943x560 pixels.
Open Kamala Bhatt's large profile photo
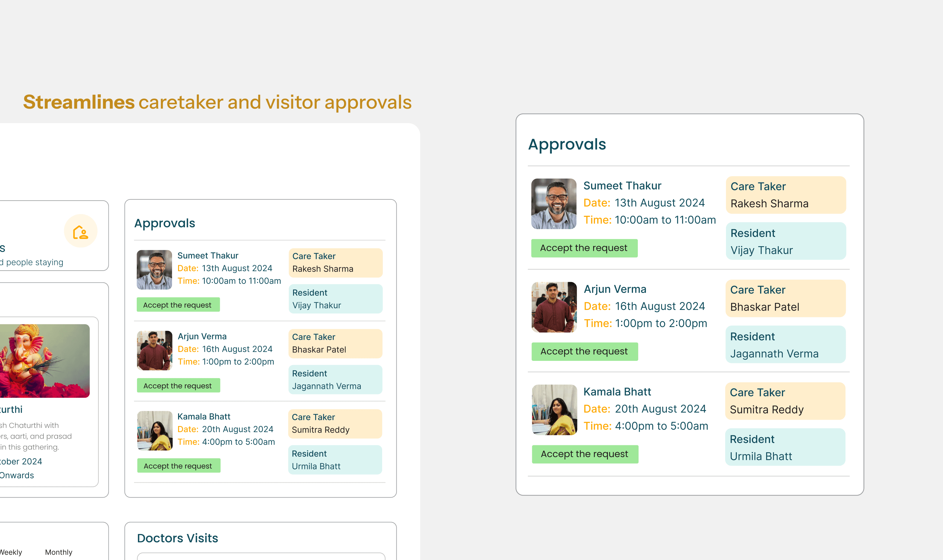(x=554, y=410)
